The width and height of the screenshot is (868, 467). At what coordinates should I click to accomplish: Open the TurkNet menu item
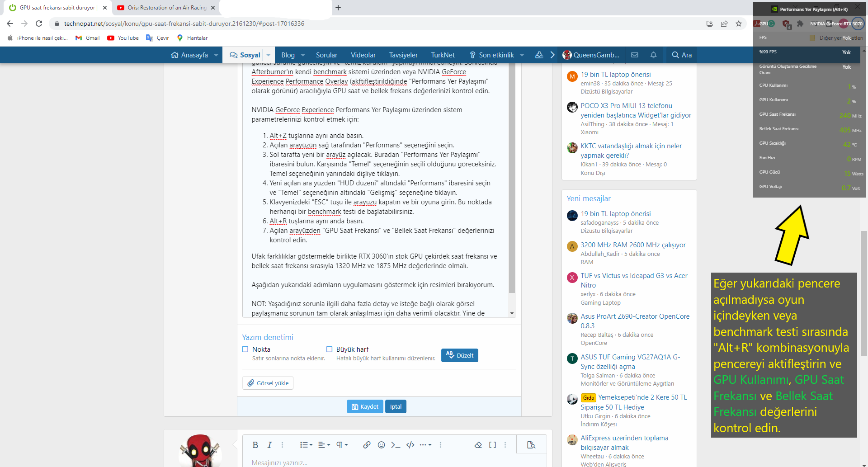click(443, 55)
